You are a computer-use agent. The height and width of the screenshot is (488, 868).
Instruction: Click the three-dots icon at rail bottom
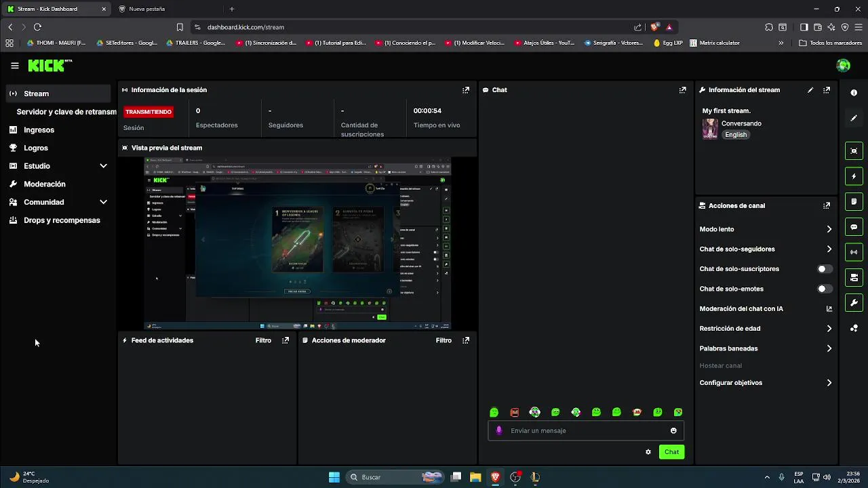pos(854,328)
